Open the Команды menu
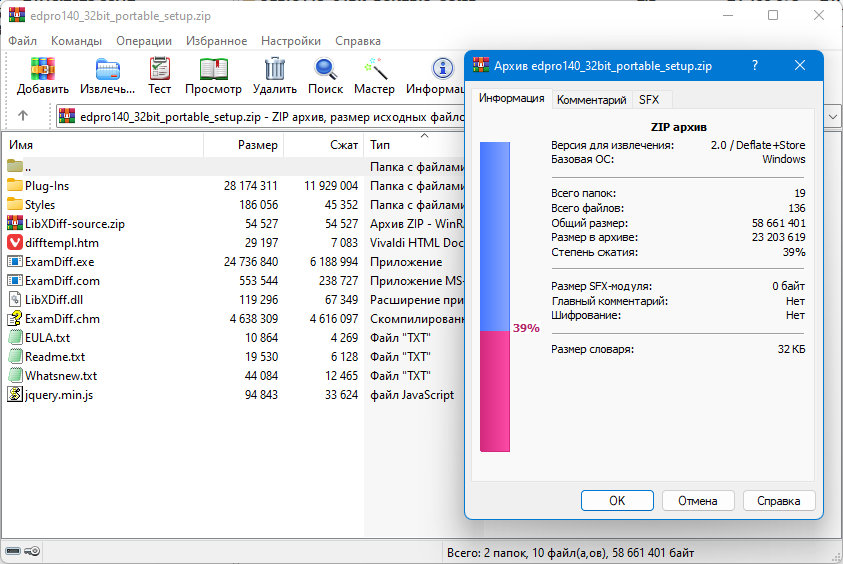This screenshot has width=843, height=564. (76, 41)
